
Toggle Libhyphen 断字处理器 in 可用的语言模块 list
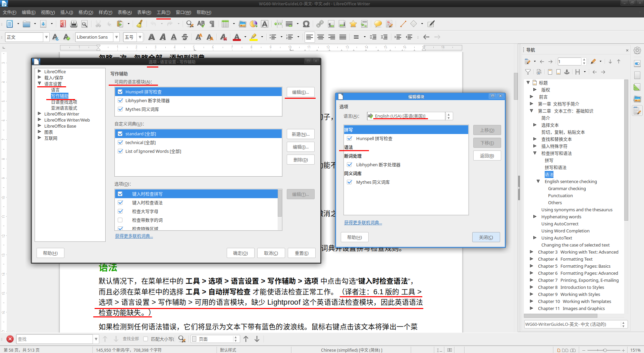pos(120,100)
